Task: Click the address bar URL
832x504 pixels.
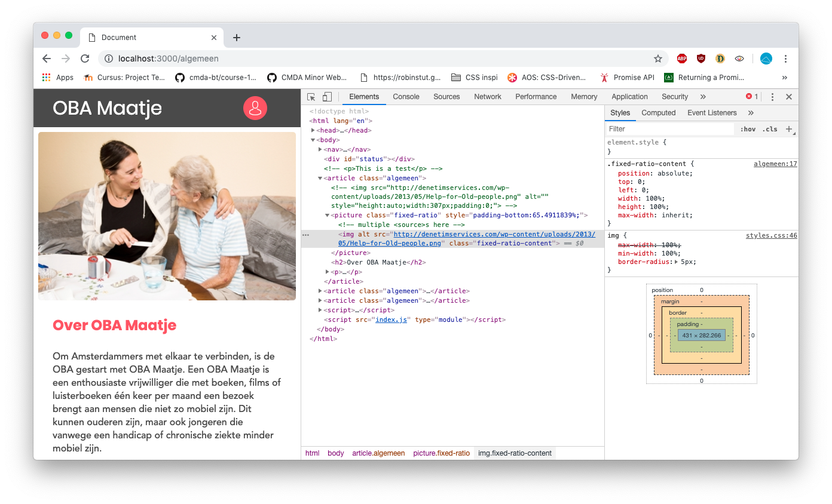Action: (x=169, y=59)
